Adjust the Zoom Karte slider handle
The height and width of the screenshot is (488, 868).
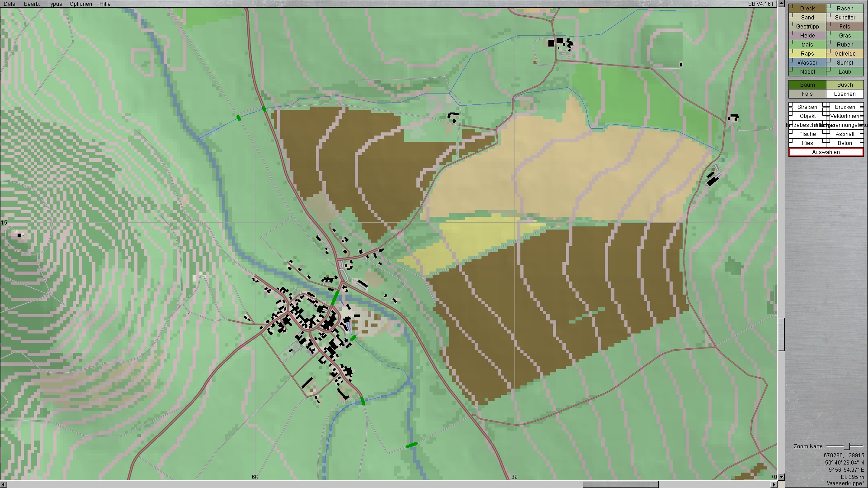pos(847,446)
